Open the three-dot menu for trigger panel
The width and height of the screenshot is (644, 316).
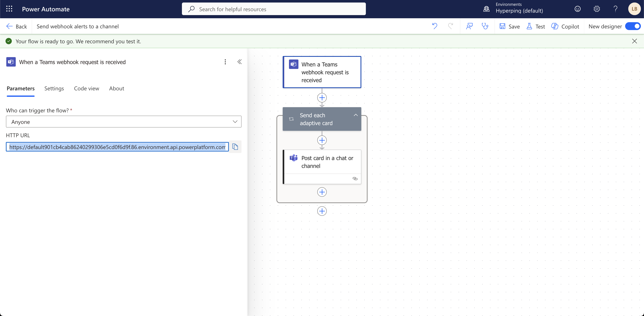(x=225, y=62)
